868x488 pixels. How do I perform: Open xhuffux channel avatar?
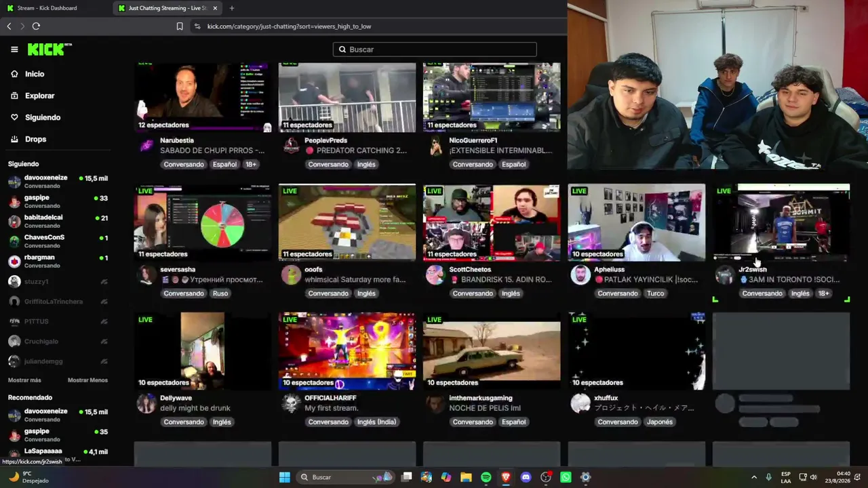click(x=580, y=403)
